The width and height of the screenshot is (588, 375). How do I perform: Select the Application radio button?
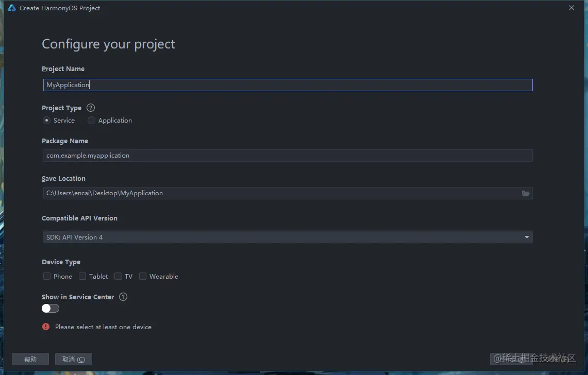point(91,121)
